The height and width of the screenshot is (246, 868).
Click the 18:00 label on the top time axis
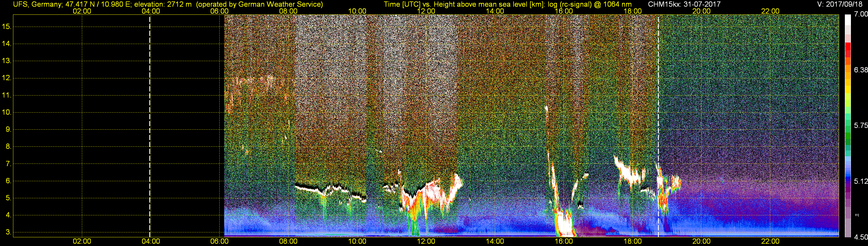(x=632, y=11)
